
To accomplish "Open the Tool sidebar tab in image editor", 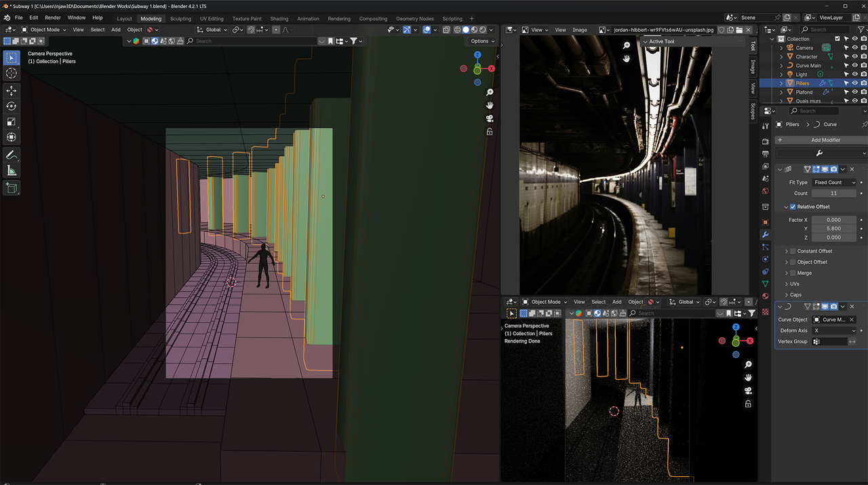I will (753, 46).
